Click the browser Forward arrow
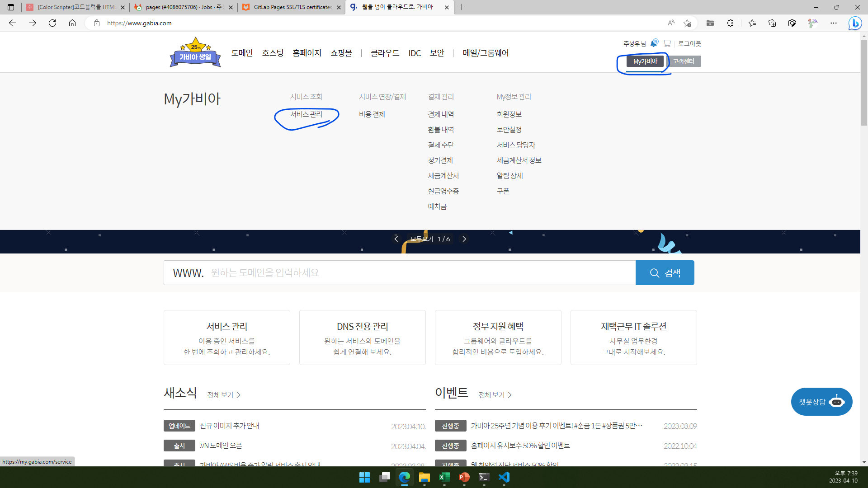Screen dimensions: 868x488 click(x=33, y=23)
